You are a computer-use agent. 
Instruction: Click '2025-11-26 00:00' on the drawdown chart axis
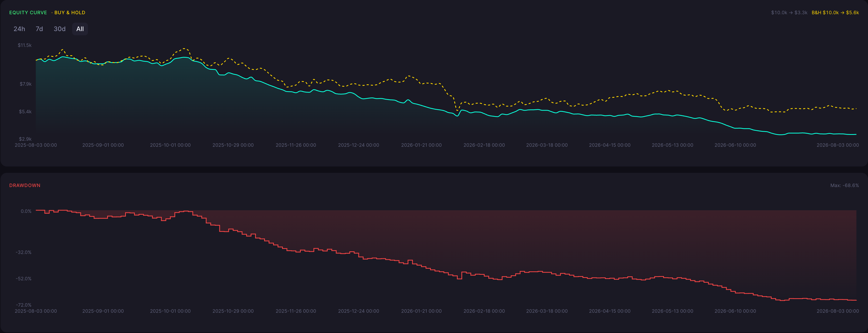pos(296,311)
